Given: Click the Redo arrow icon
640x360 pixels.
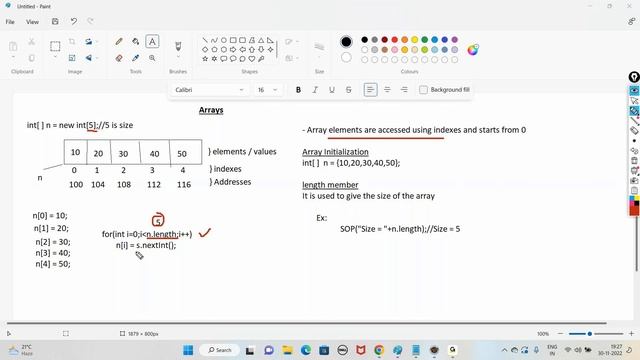Looking at the screenshot, I should [x=90, y=22].
